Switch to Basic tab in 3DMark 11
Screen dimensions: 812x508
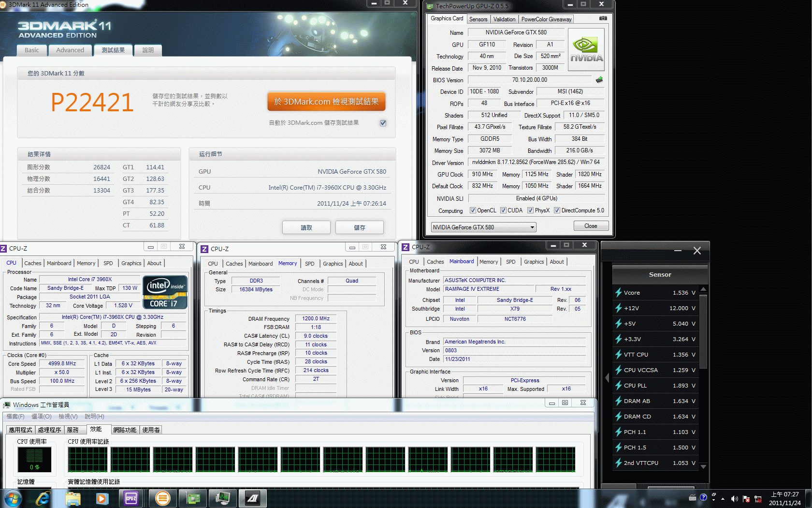32,50
